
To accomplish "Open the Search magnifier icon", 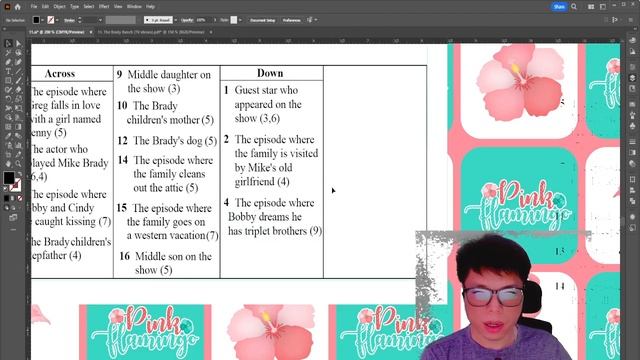I will 574,7.
